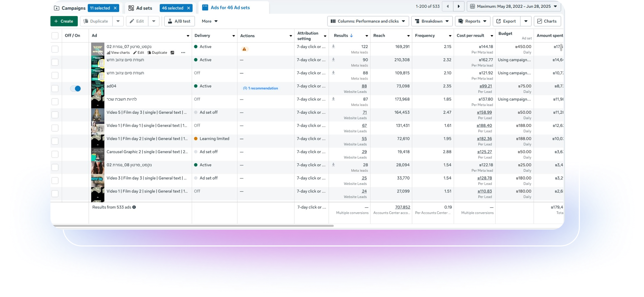644x297 pixels.
Task: Remove the 46 selected ad sets filter
Action: [189, 8]
